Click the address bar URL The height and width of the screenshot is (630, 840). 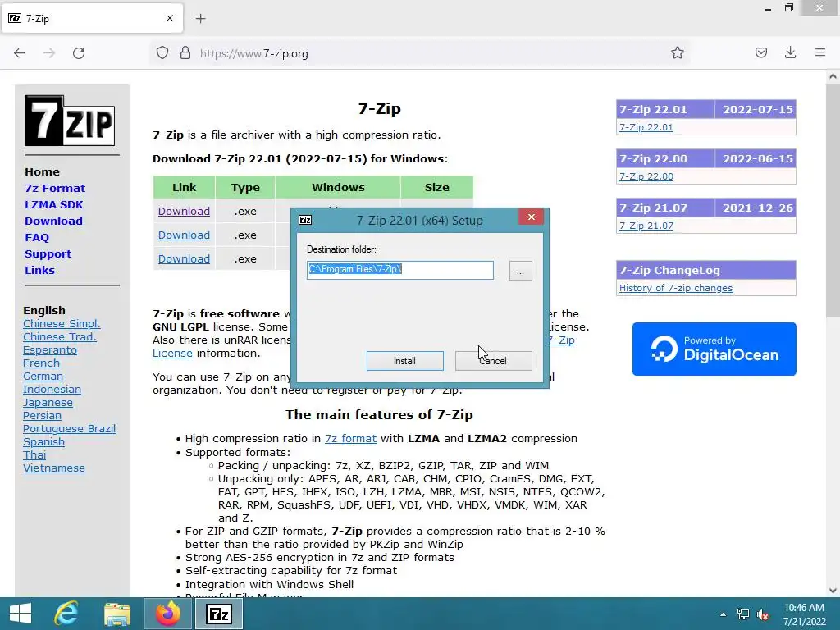pos(254,53)
